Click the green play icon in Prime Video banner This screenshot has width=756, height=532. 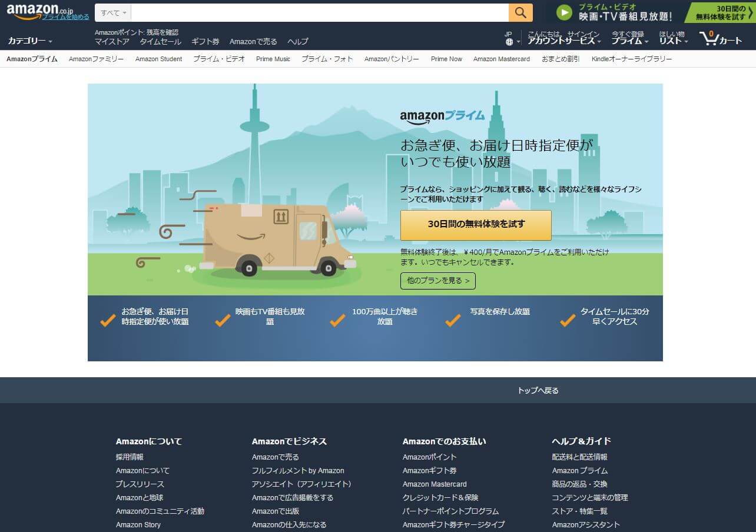(564, 12)
